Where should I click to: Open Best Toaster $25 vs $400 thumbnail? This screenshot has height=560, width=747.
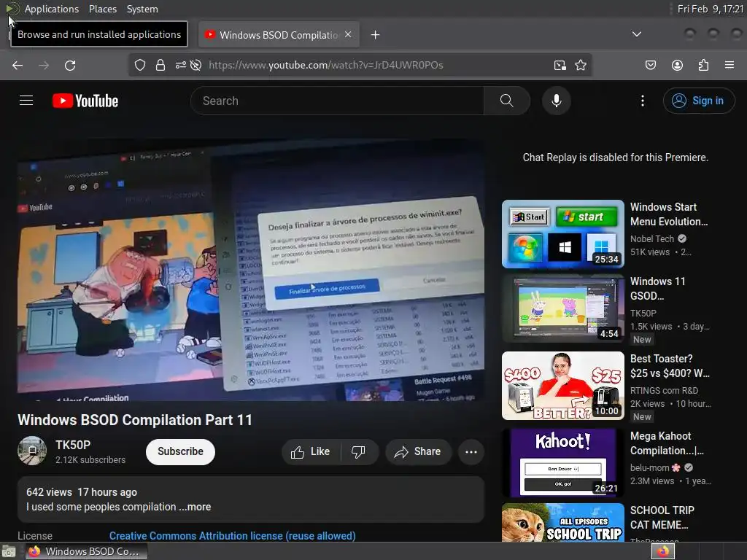click(563, 386)
